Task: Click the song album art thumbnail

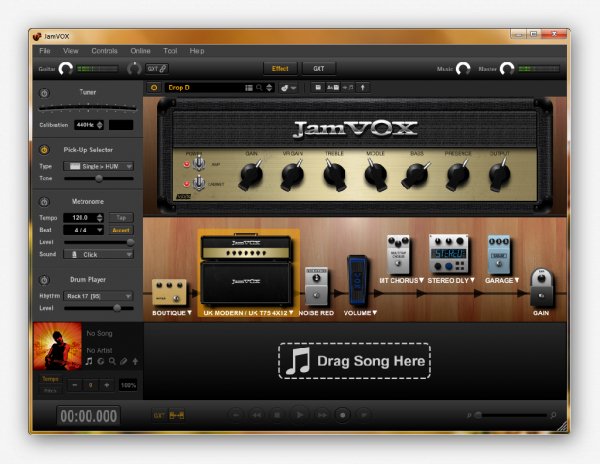Action: tap(57, 346)
